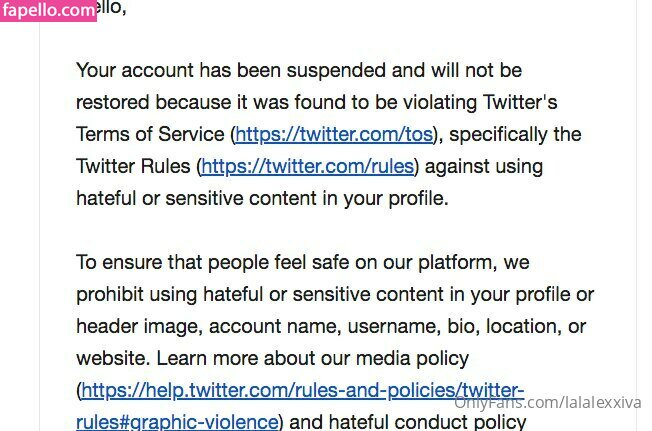The width and height of the screenshot is (652, 431).
Task: Click "hateful or sensitive content in your profile."
Action: click(262, 199)
